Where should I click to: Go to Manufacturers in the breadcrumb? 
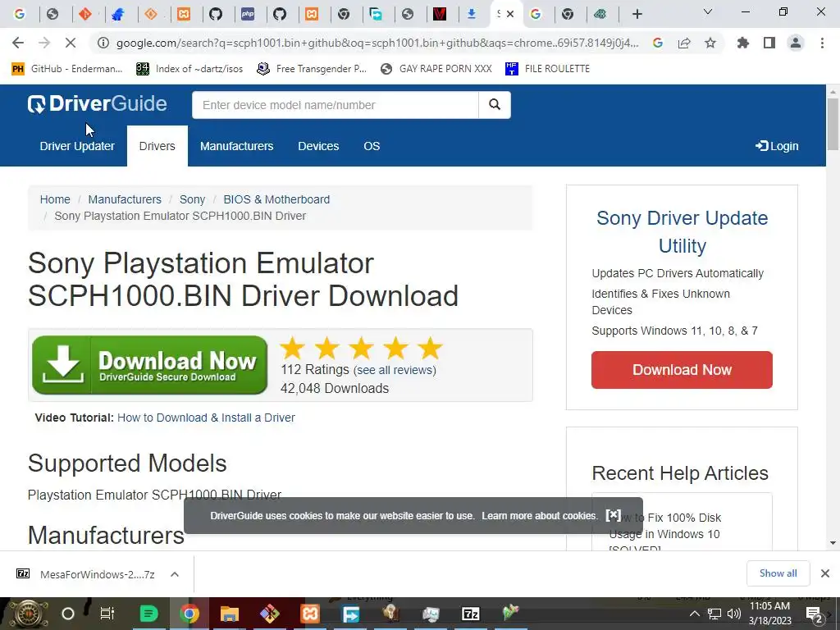[x=125, y=199]
